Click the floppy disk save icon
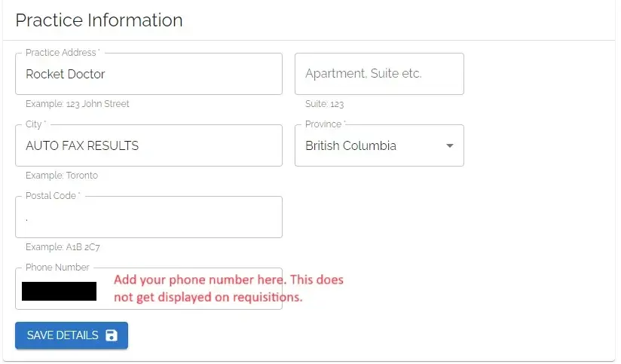The height and width of the screenshot is (364, 621). 112,335
